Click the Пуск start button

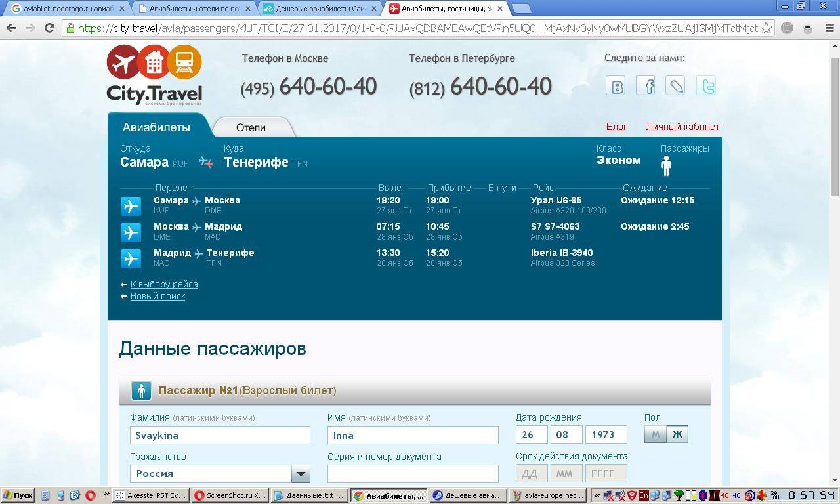pos(18,495)
